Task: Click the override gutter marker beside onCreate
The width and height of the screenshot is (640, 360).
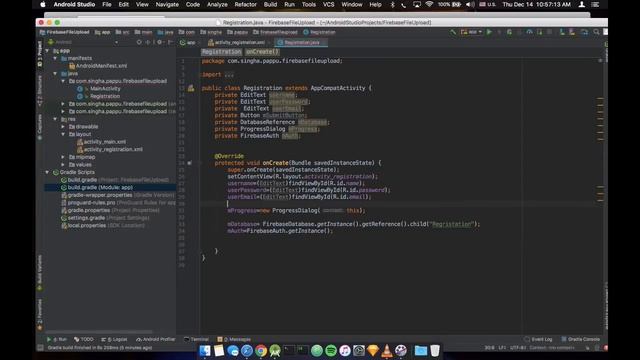Action: (189, 163)
